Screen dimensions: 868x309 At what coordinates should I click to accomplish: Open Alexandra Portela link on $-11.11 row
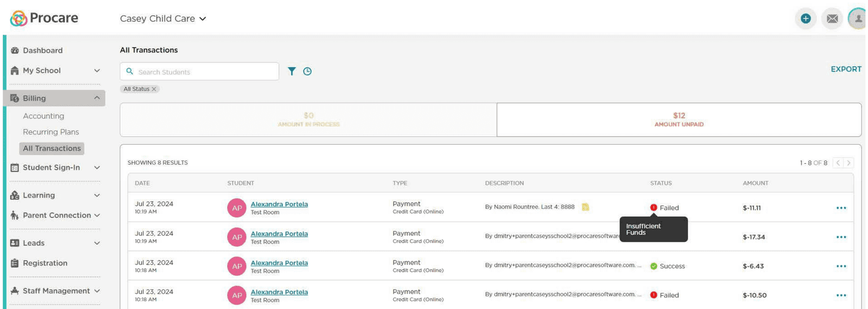[279, 204]
